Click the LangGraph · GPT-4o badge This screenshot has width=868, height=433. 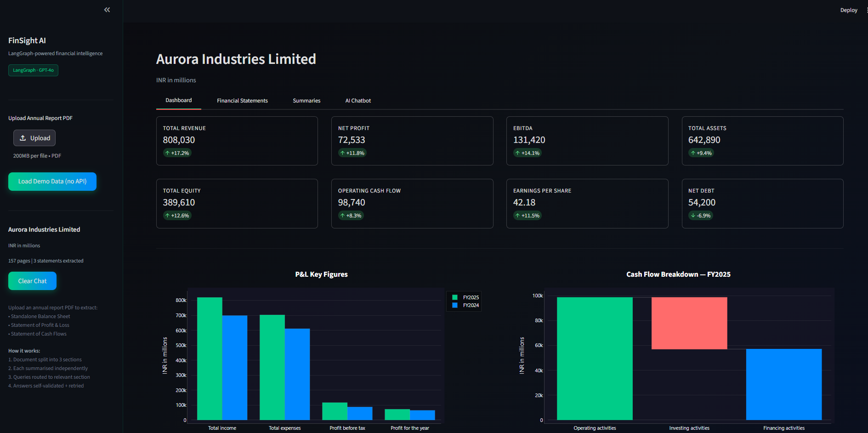click(x=33, y=70)
